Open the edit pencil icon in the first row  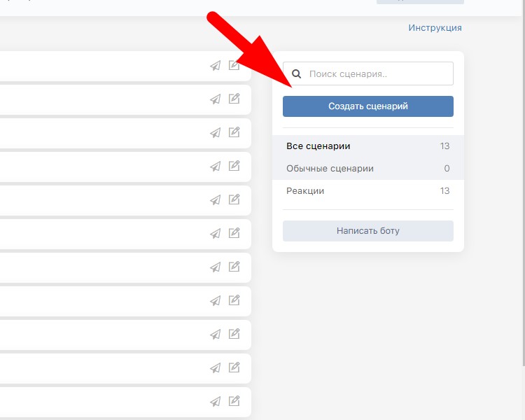pyautogui.click(x=234, y=66)
